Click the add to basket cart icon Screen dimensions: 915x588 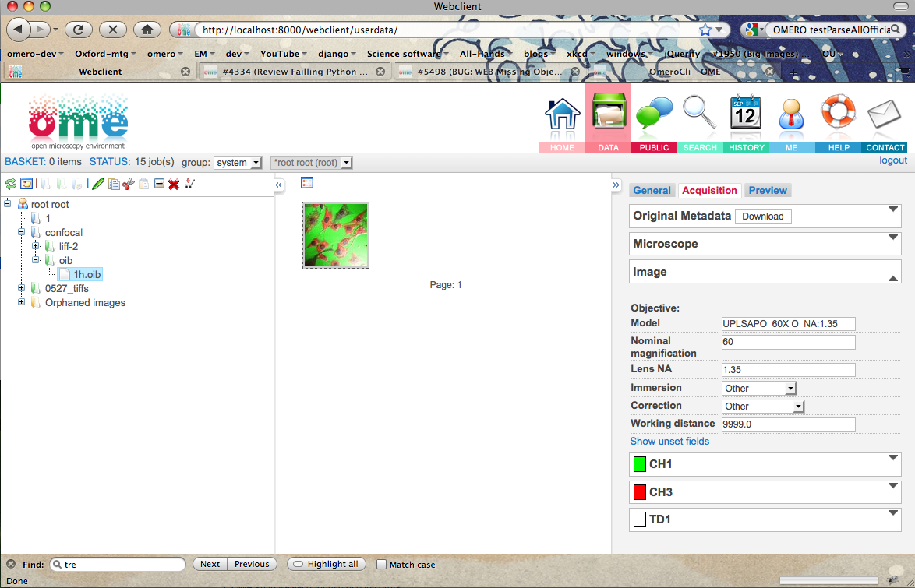pyautogui.click(x=189, y=184)
